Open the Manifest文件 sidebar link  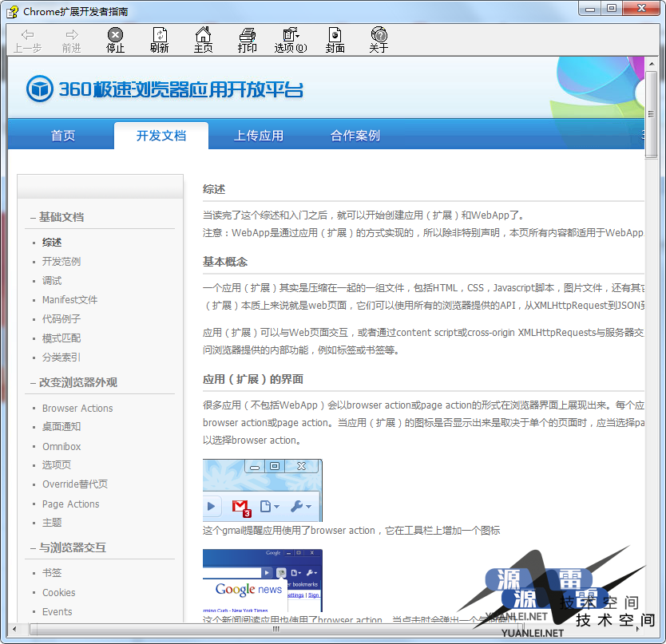click(x=69, y=300)
